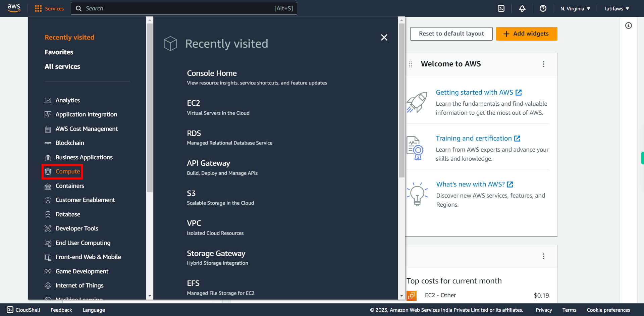Click the external link icon beside Getting started
Image resolution: width=644 pixels, height=316 pixels.
[x=519, y=93]
